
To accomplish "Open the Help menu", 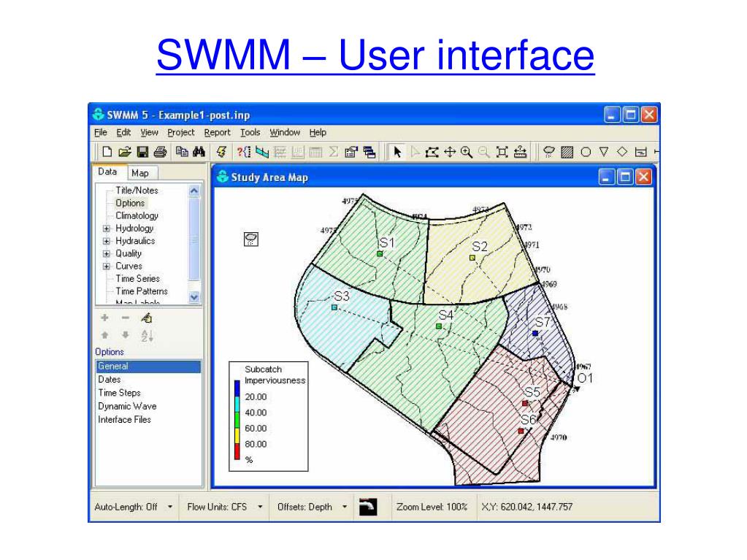I will click(318, 132).
